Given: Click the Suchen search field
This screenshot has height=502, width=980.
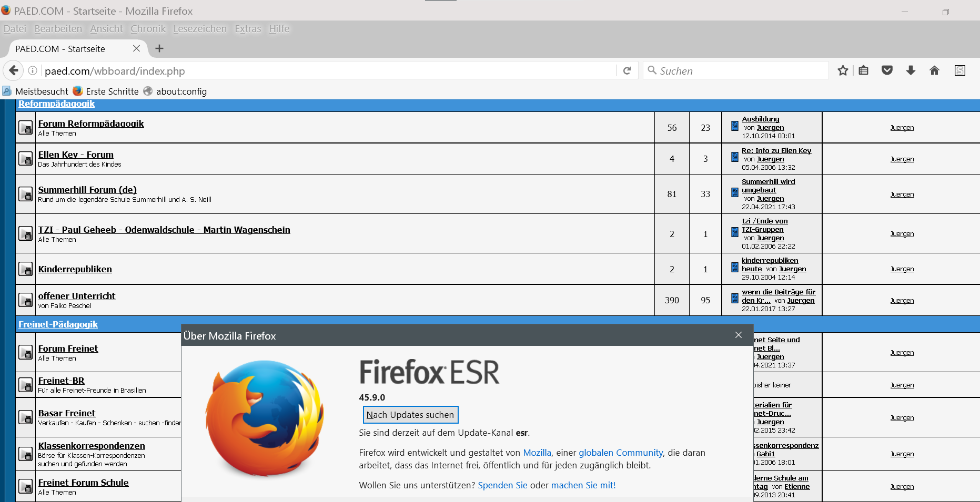Looking at the screenshot, I should click(x=736, y=70).
